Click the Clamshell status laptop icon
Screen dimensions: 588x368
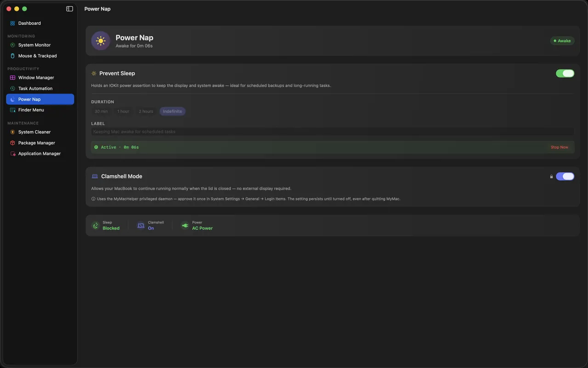click(x=141, y=225)
